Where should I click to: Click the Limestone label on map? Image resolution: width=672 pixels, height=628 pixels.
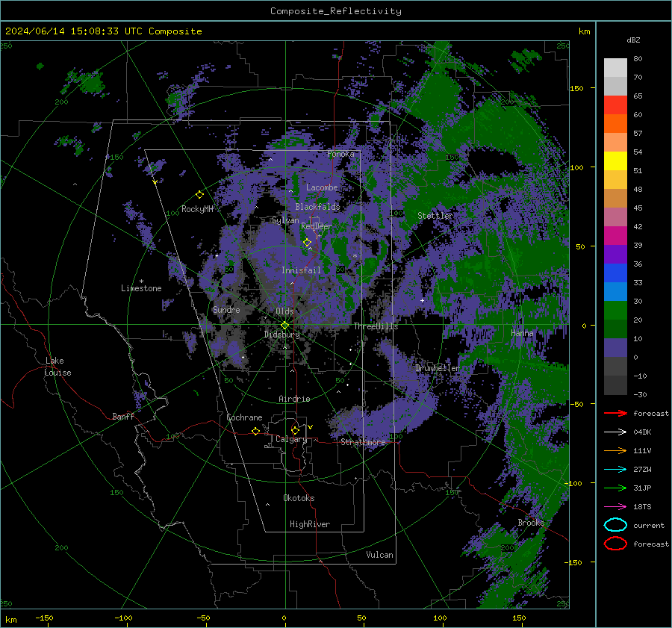[141, 288]
